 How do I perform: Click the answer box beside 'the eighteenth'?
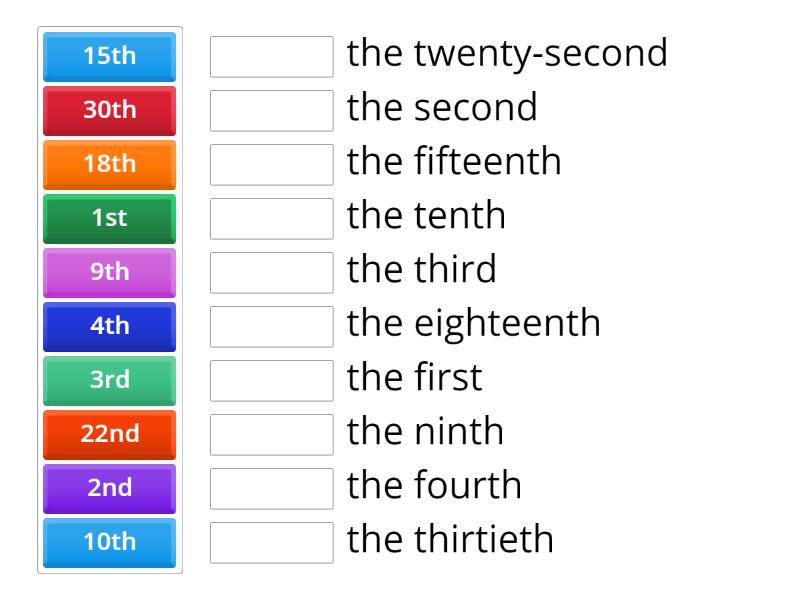pyautogui.click(x=271, y=327)
